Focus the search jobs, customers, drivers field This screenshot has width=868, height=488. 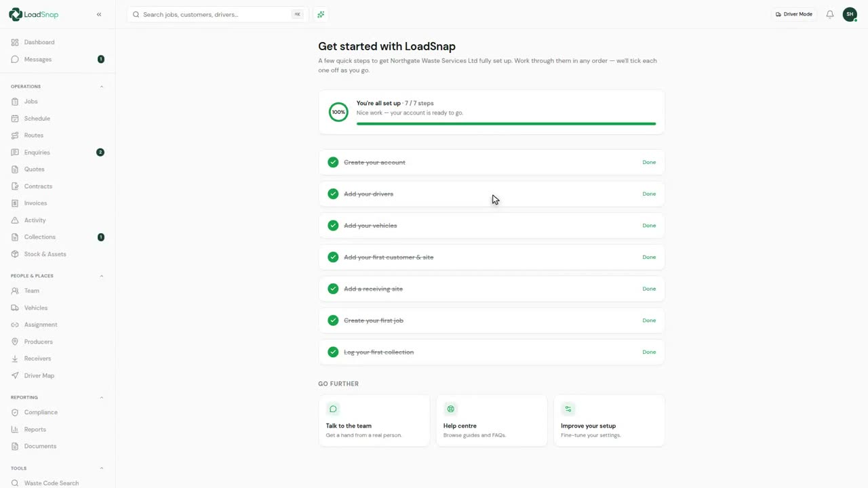[x=218, y=14]
